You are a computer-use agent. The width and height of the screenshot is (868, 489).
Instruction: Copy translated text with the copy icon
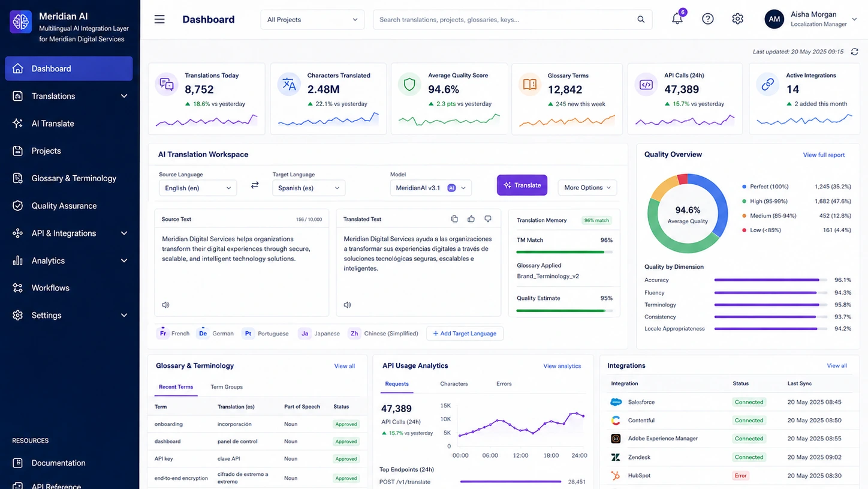(x=454, y=219)
